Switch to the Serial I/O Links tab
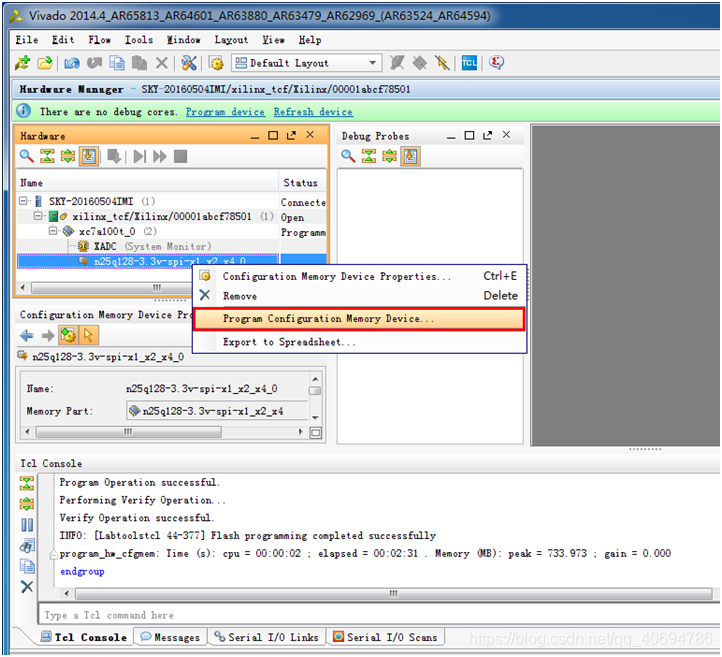Screen dimensions: 722x657 (266, 637)
